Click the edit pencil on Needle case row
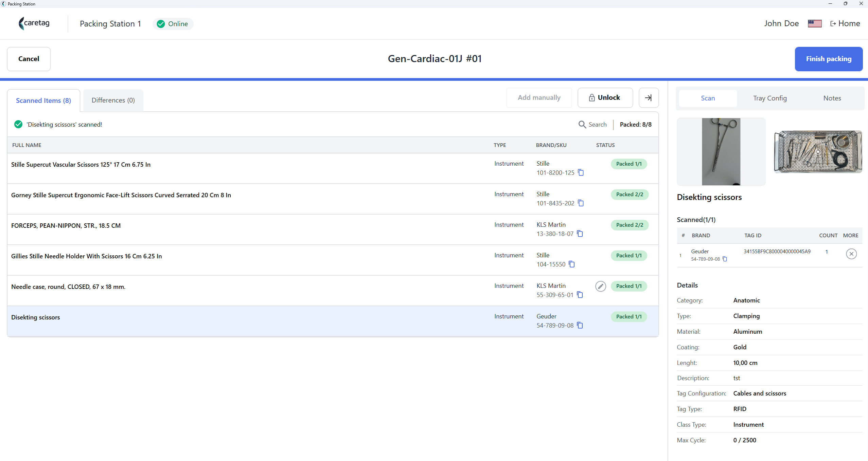Image resolution: width=868 pixels, height=461 pixels. click(x=600, y=286)
